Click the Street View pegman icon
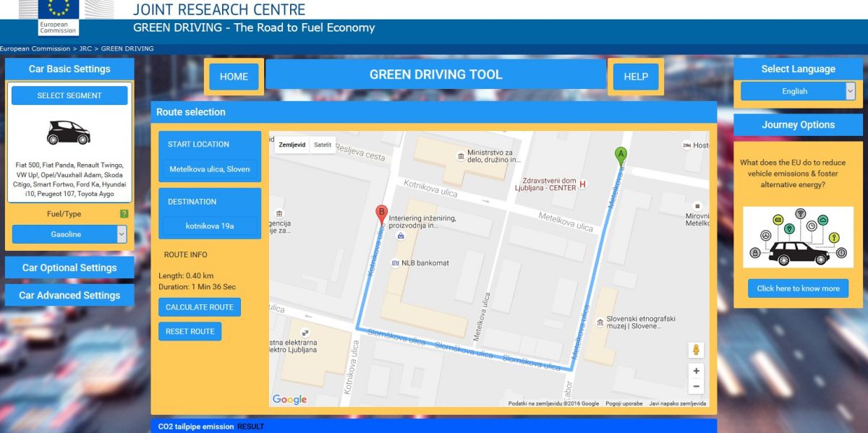This screenshot has height=433, width=868. click(696, 350)
